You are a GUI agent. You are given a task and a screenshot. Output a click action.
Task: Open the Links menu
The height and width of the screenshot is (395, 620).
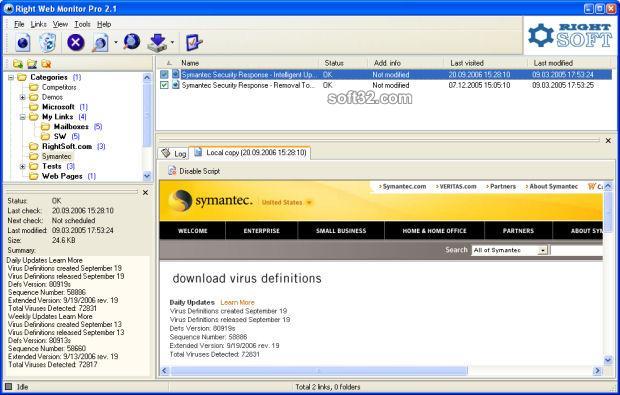pyautogui.click(x=38, y=24)
